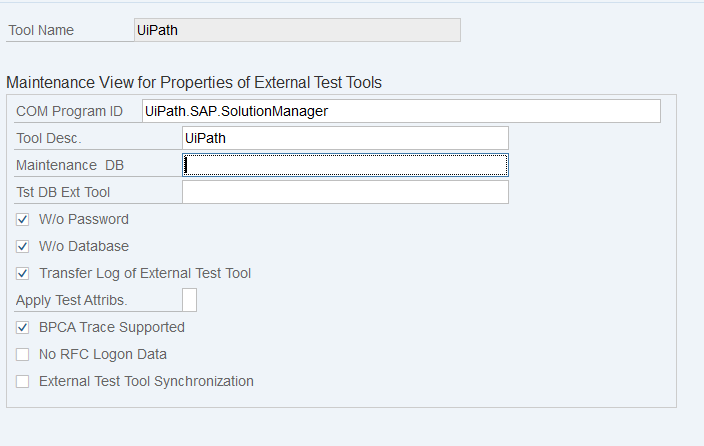This screenshot has width=704, height=446.
Task: Disable the W/o Database option
Action: 22,246
